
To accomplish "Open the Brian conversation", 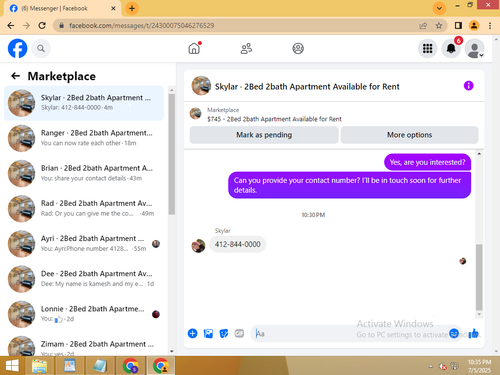I will 84,173.
